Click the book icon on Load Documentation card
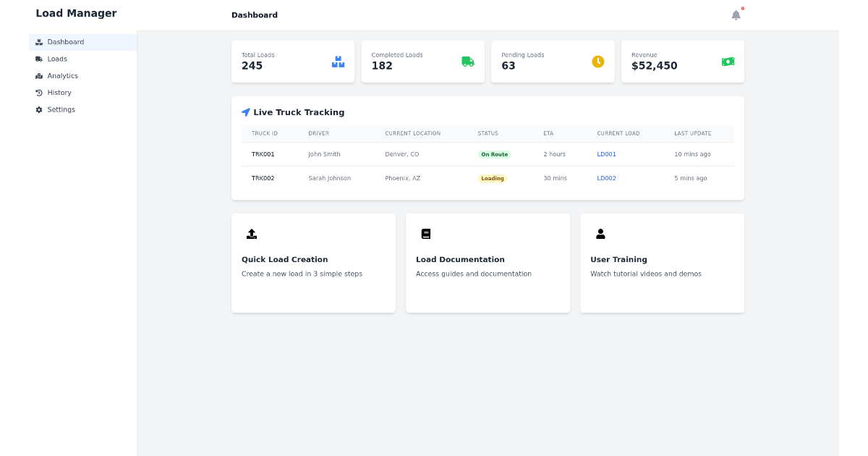The height and width of the screenshot is (456, 868). pos(425,233)
